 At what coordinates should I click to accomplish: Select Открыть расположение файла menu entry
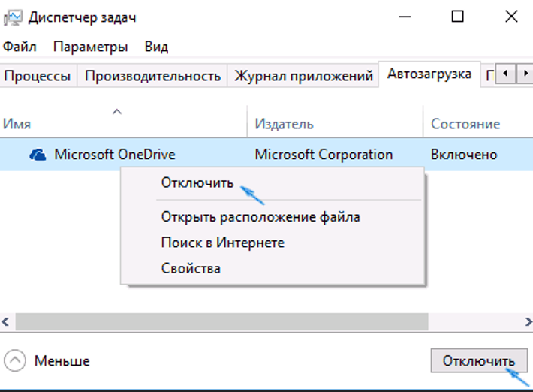point(260,217)
